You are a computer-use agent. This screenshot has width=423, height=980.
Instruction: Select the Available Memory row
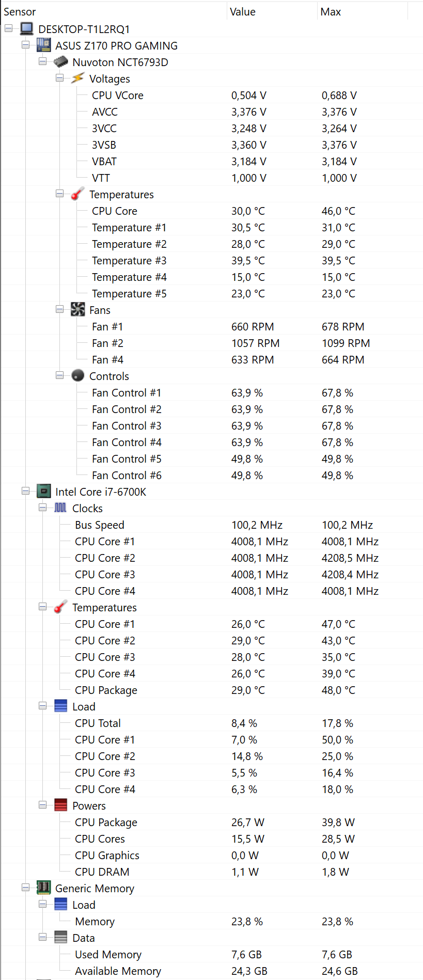212,971
